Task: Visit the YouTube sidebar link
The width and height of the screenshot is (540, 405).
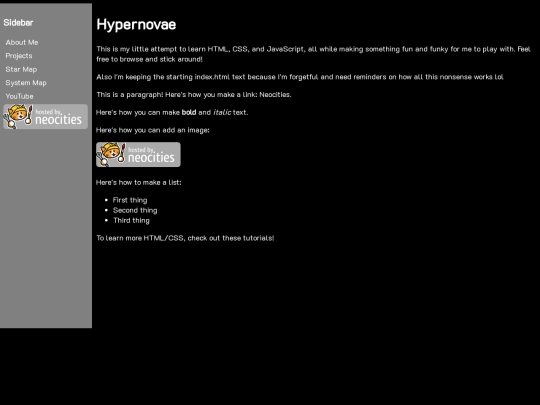Action: point(19,96)
